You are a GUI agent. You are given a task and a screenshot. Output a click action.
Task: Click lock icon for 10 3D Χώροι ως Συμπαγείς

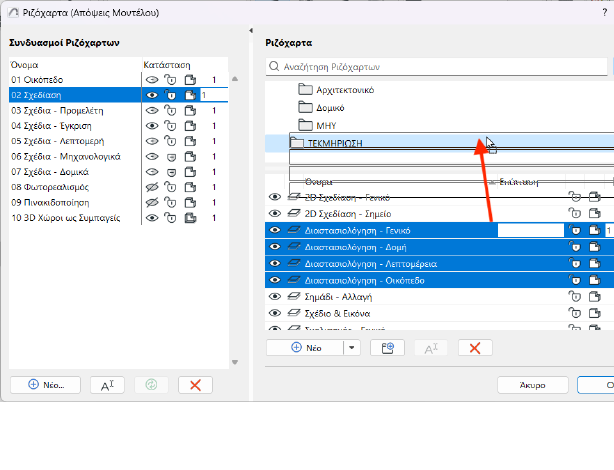coord(171,217)
